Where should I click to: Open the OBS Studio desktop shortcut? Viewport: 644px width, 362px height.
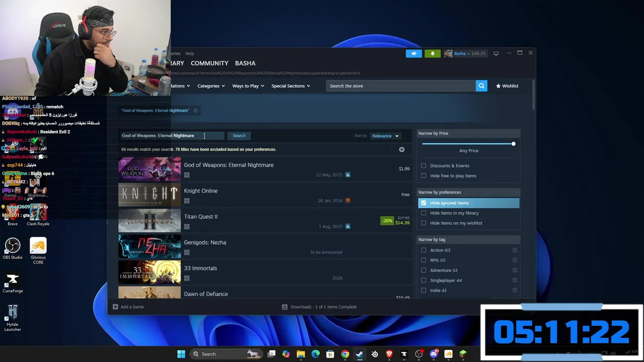[13, 248]
